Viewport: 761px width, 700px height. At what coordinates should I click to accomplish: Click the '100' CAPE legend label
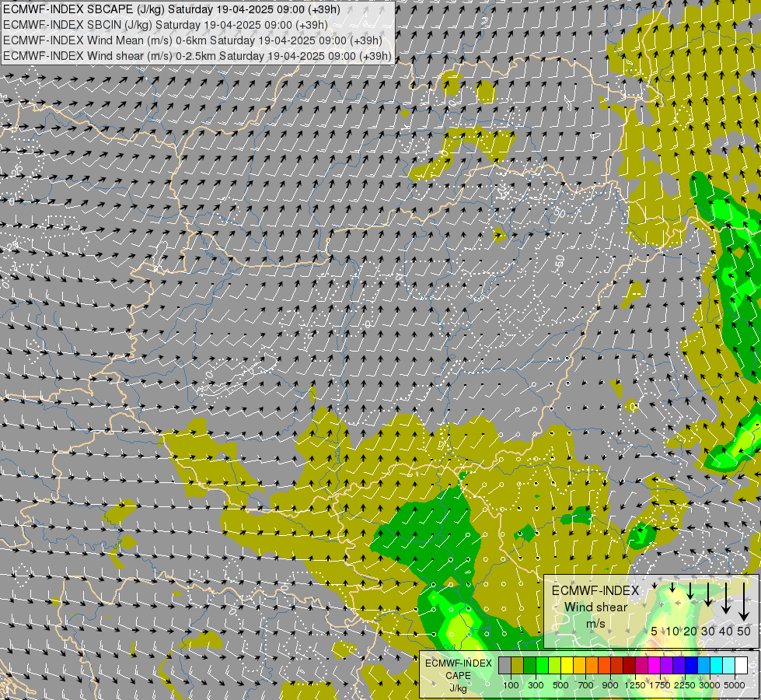tap(511, 685)
